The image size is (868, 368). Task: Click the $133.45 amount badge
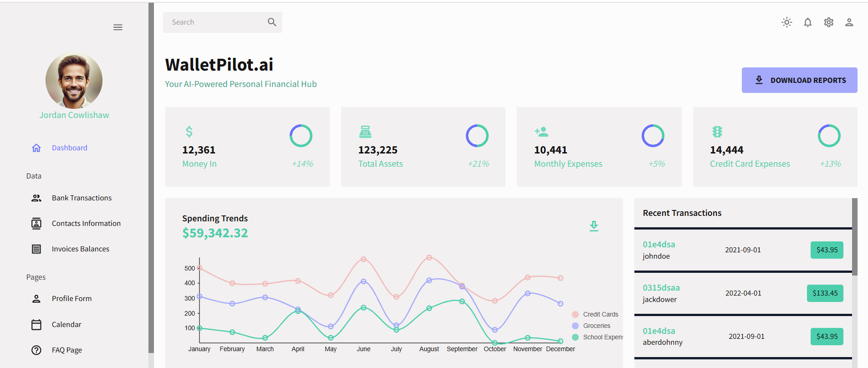click(x=825, y=293)
